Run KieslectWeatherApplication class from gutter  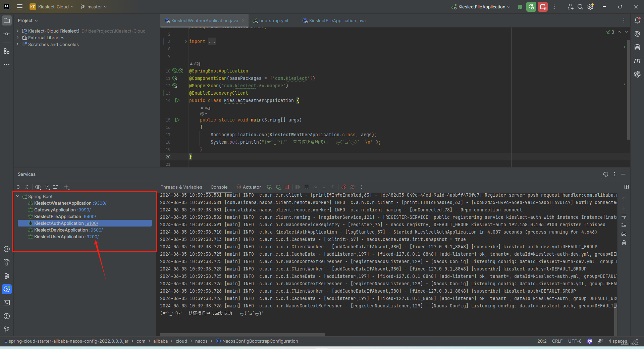pyautogui.click(x=177, y=100)
